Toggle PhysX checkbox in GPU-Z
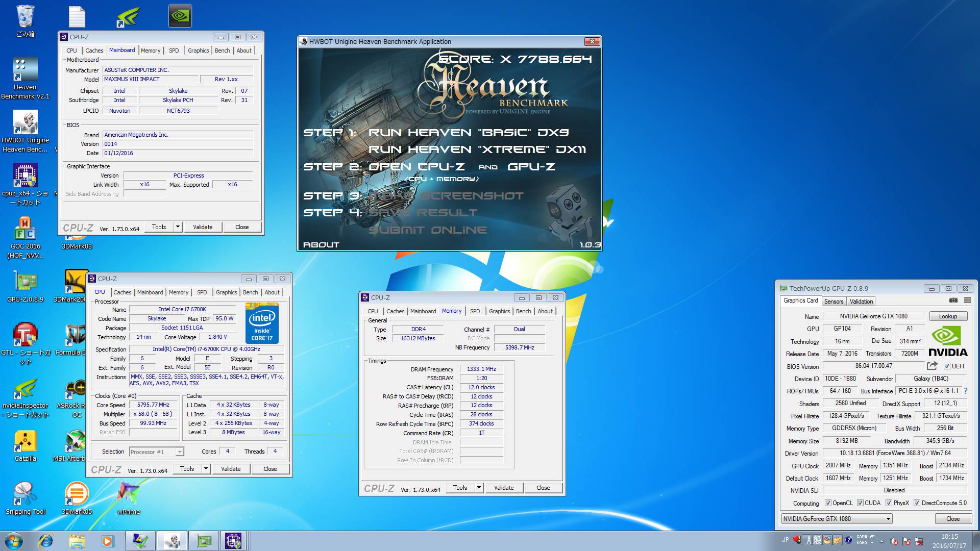The height and width of the screenshot is (551, 980). [x=889, y=503]
